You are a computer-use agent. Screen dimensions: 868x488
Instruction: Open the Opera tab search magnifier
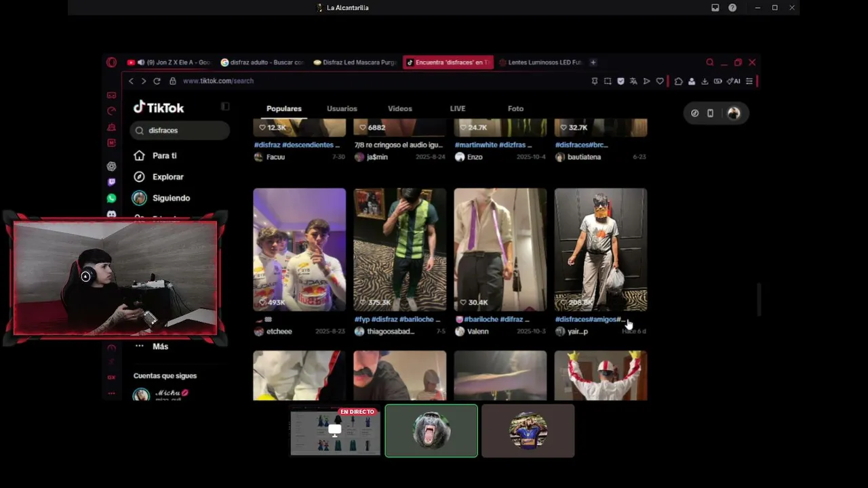tap(710, 62)
